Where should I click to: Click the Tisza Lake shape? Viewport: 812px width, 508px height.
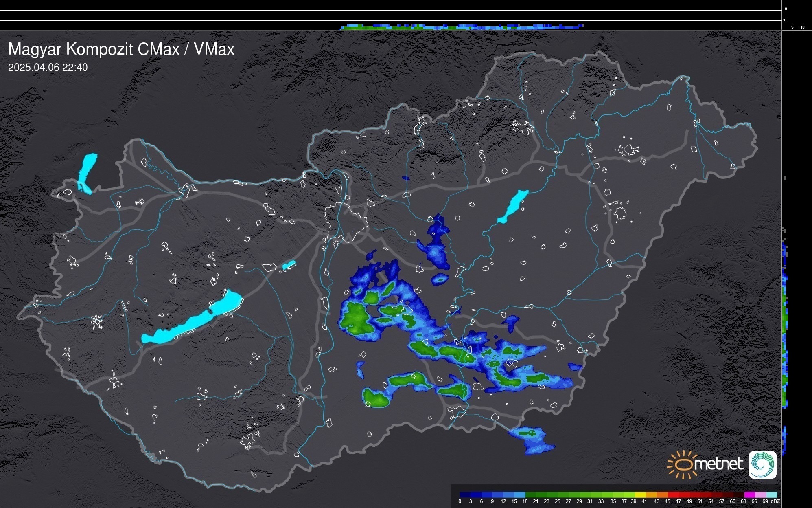coord(512,207)
